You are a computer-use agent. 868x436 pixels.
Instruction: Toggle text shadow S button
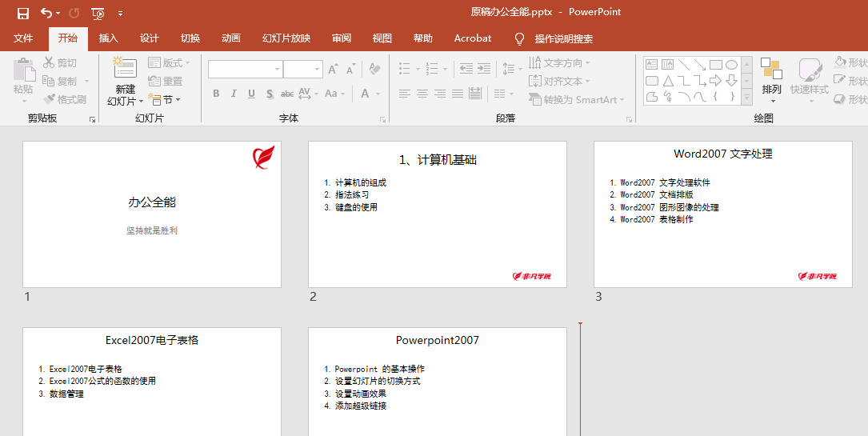pos(270,94)
